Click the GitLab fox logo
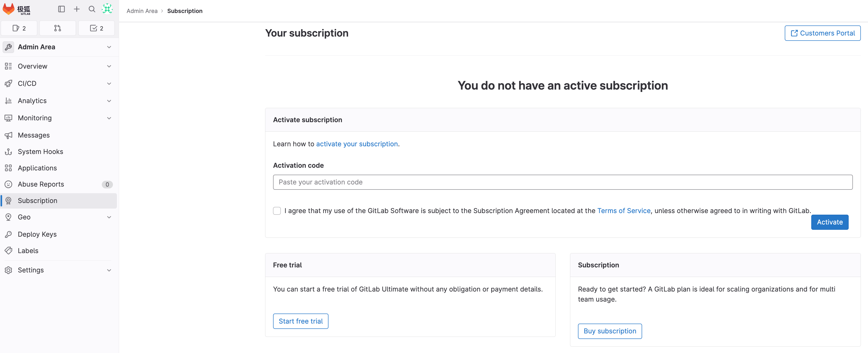Viewport: 868px width, 353px height. click(9, 9)
